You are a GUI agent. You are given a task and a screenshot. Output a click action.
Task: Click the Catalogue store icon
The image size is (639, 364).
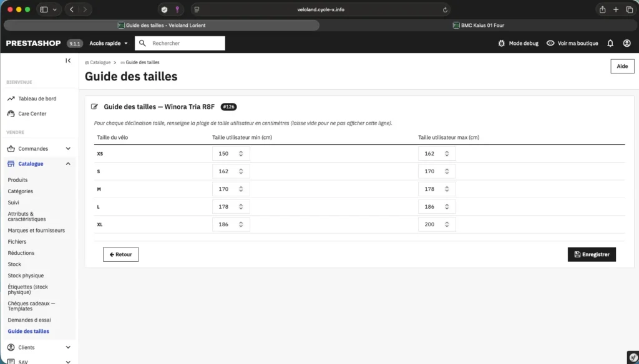click(x=11, y=164)
